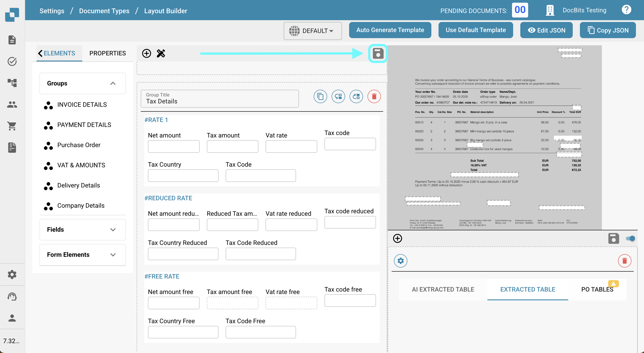Click the help question mark icon
The width and height of the screenshot is (644, 353).
(626, 10)
